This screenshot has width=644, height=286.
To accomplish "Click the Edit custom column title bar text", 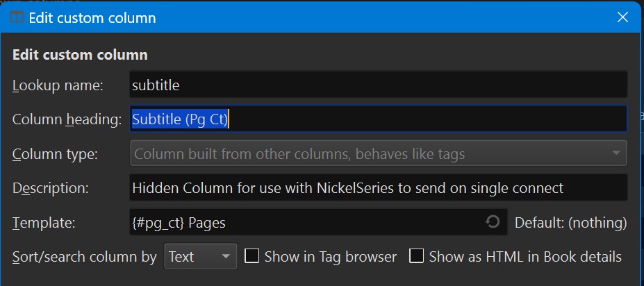I will (x=92, y=17).
